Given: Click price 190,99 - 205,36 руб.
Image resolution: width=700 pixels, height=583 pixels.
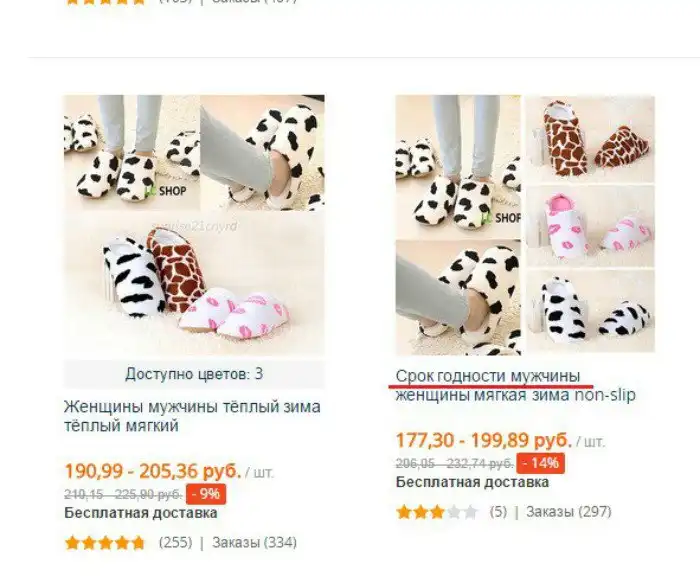Looking at the screenshot, I should tap(153, 471).
